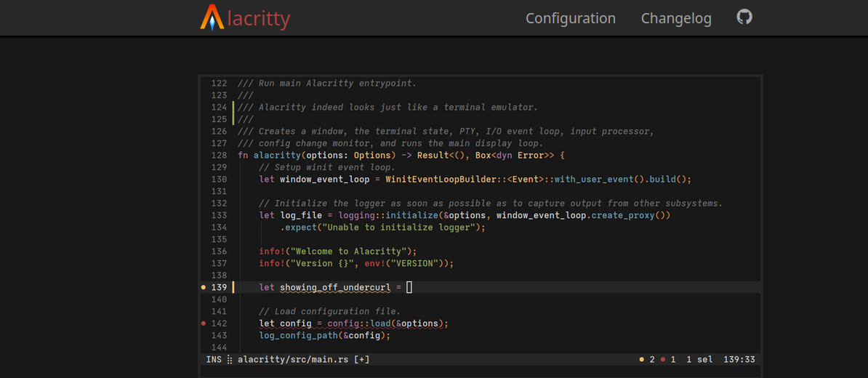The width and height of the screenshot is (868, 378).
Task: Click the dotted icon next to INS
Action: pyautogui.click(x=230, y=360)
